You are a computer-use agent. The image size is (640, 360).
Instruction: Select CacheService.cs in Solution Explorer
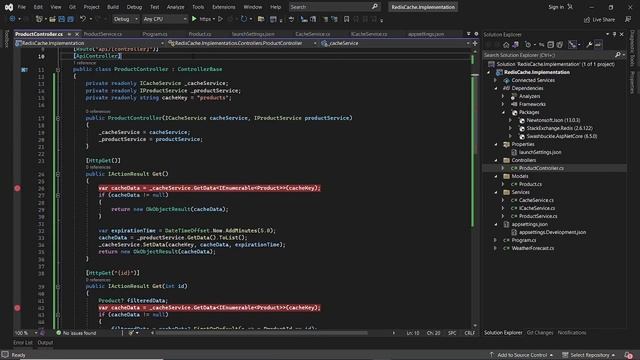(x=536, y=200)
